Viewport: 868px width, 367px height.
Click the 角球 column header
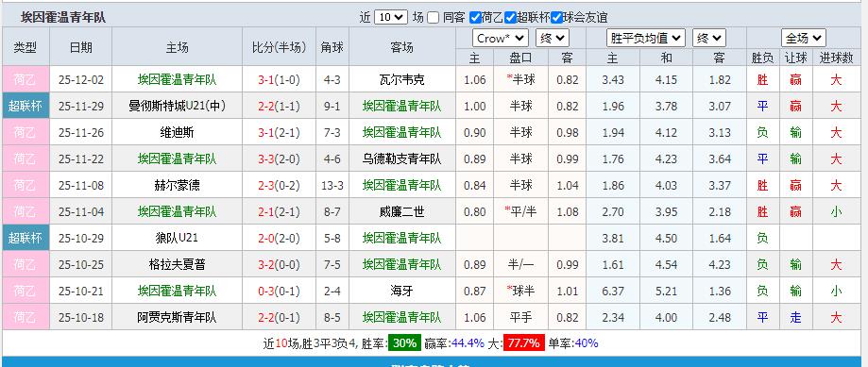point(332,47)
